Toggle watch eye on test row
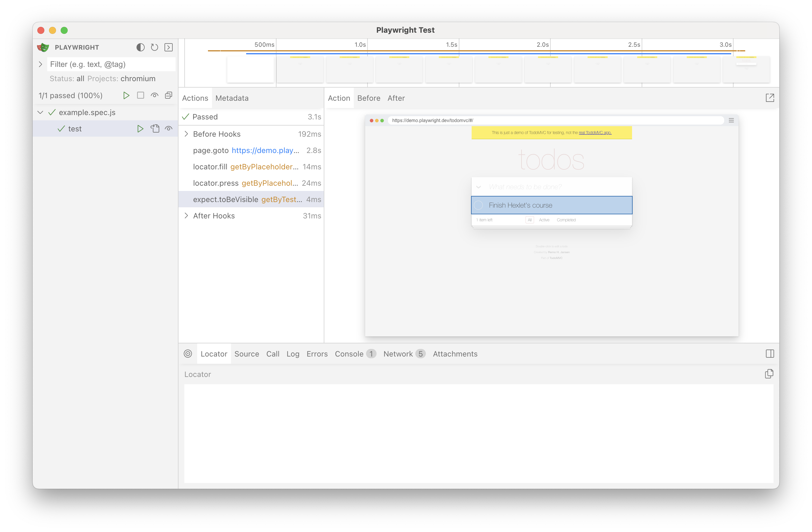 (x=169, y=129)
